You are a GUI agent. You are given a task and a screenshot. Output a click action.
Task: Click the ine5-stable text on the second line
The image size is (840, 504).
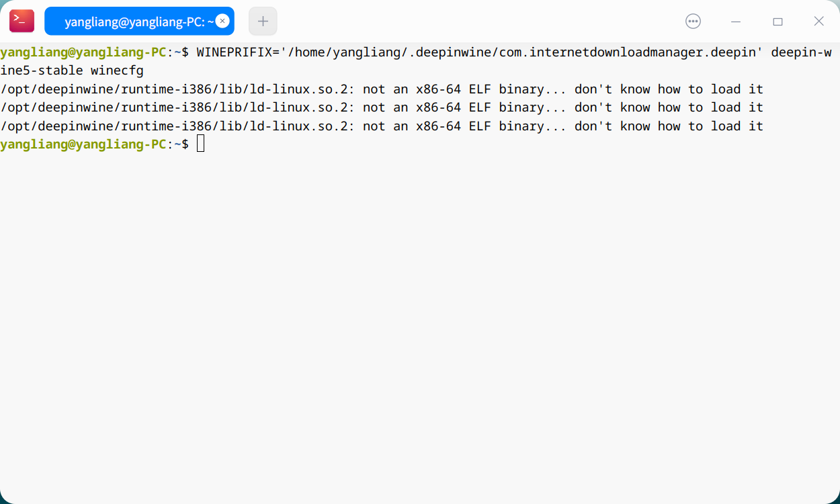coord(42,71)
